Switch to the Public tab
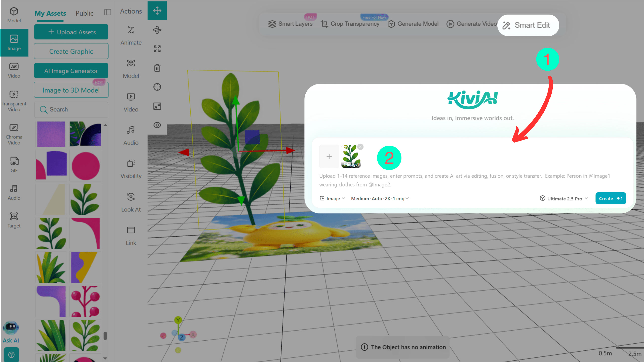 pos(85,13)
